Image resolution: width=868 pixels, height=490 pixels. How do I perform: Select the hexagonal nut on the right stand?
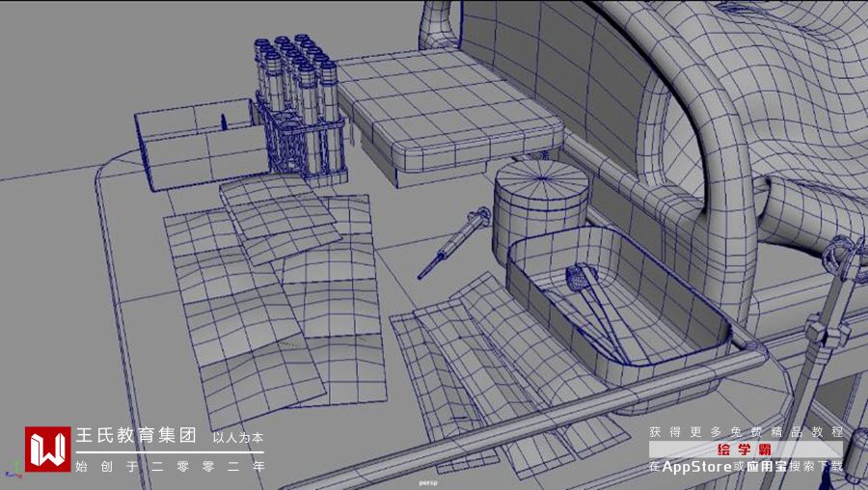[x=827, y=331]
